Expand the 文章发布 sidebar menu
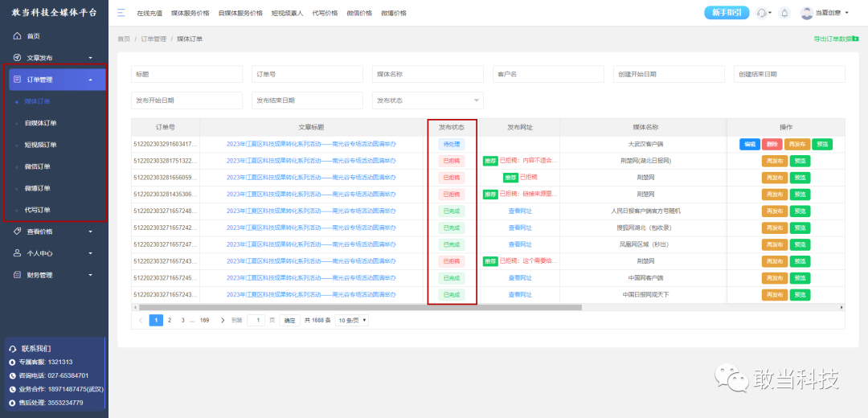This screenshot has height=418, width=868. click(55, 58)
